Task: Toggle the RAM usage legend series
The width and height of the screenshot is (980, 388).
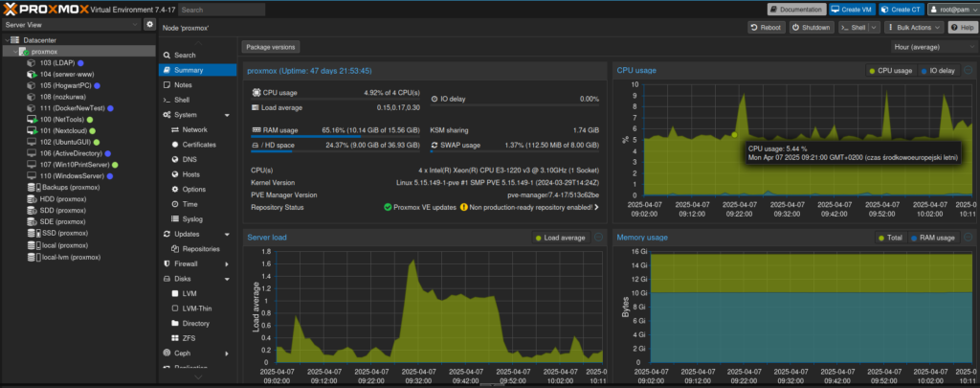Action: (933, 238)
